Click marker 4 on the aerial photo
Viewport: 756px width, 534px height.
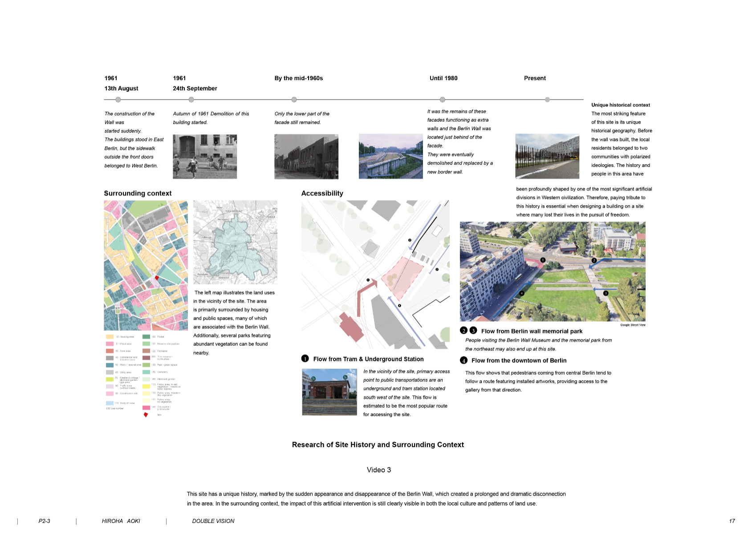coord(522,293)
